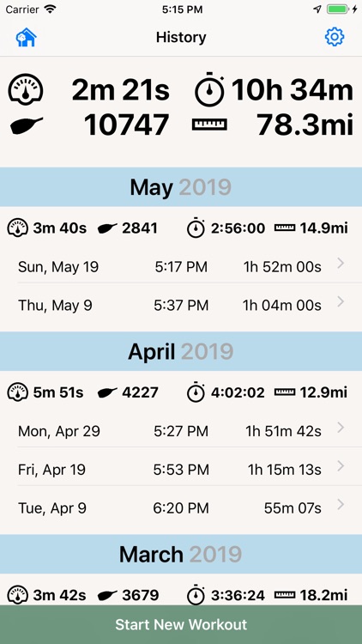The width and height of the screenshot is (362, 644).
Task: Open the Thu, May 9 workout chevron
Action: (341, 302)
